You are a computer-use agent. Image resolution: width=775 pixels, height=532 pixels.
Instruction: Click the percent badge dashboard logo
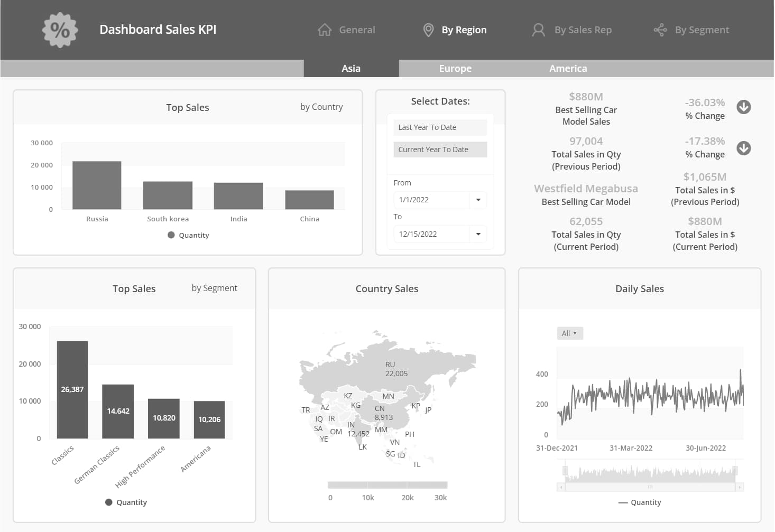tap(60, 30)
